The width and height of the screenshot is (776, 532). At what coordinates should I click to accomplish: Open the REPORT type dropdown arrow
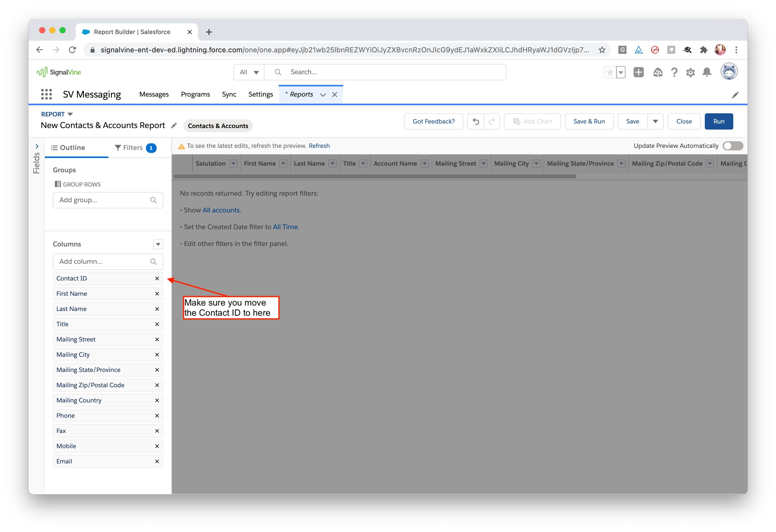[70, 114]
